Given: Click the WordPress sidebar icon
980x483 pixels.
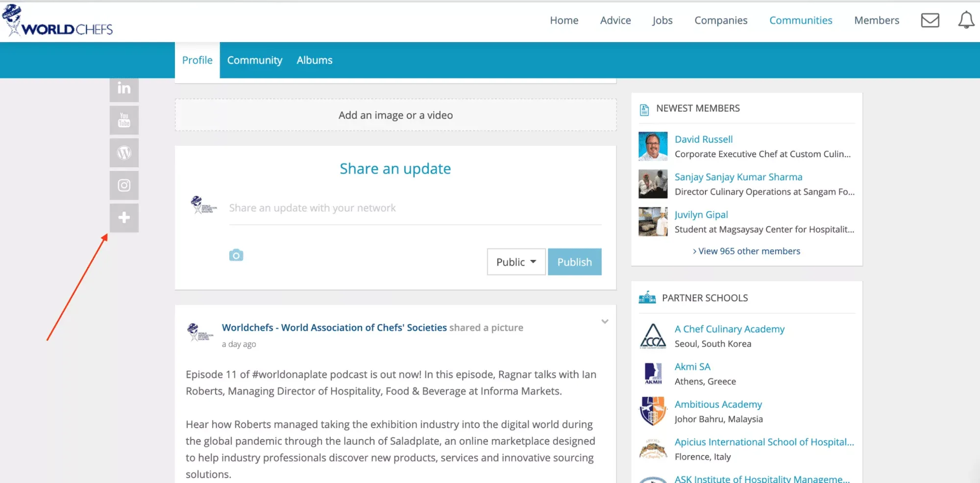Looking at the screenshot, I should pyautogui.click(x=124, y=153).
